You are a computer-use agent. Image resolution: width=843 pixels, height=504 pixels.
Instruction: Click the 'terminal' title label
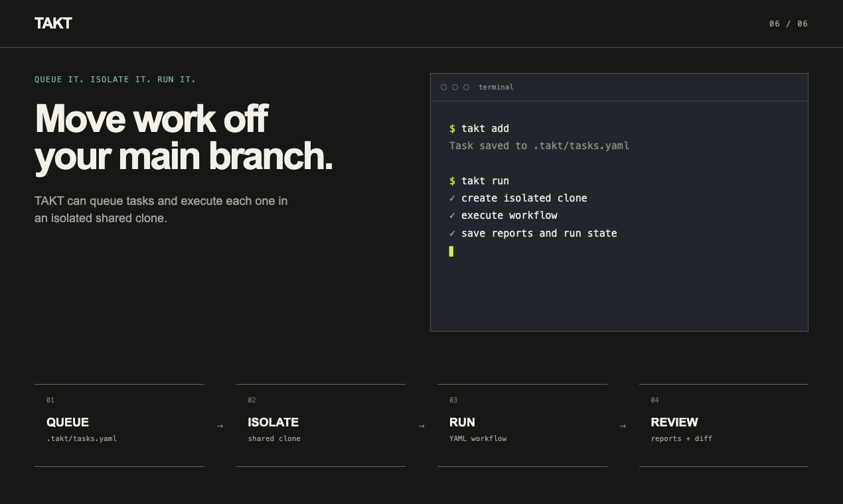(x=496, y=88)
